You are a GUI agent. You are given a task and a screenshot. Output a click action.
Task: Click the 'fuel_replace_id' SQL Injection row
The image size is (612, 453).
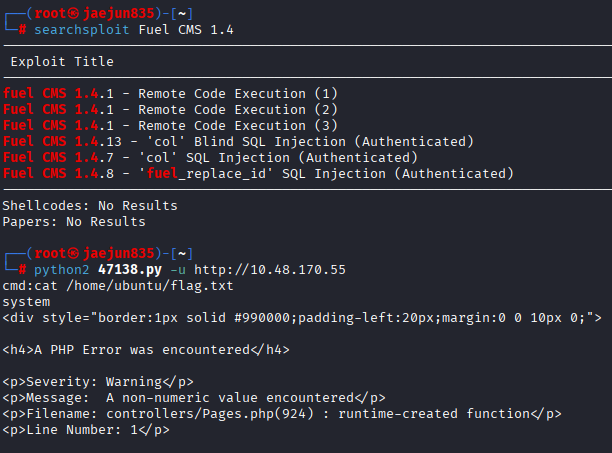coord(258,174)
